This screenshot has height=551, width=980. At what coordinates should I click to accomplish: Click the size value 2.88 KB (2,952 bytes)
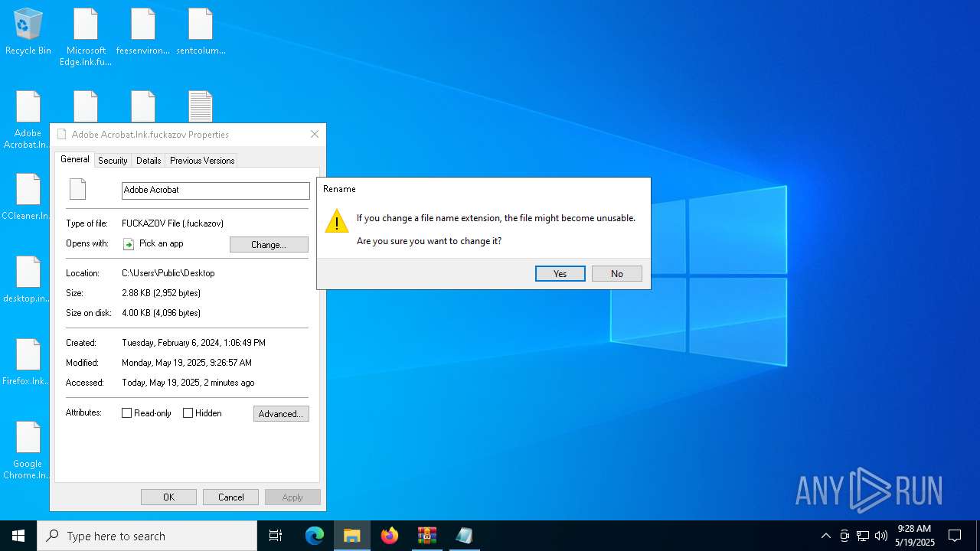pos(162,293)
